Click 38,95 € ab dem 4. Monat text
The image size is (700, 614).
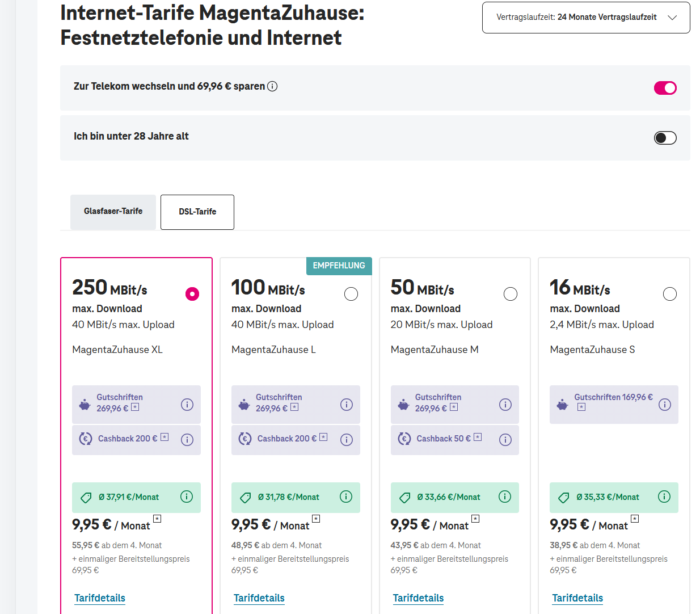point(594,545)
